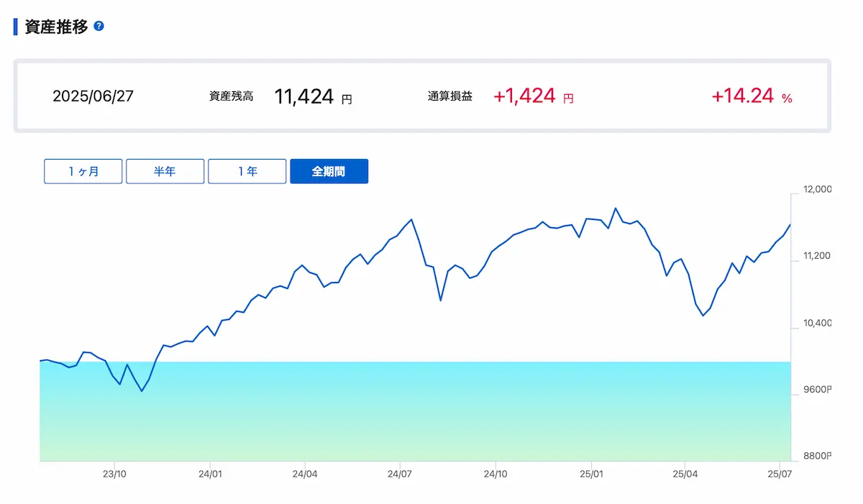
Task: Click the 8800 y-axis label
Action: (x=818, y=456)
